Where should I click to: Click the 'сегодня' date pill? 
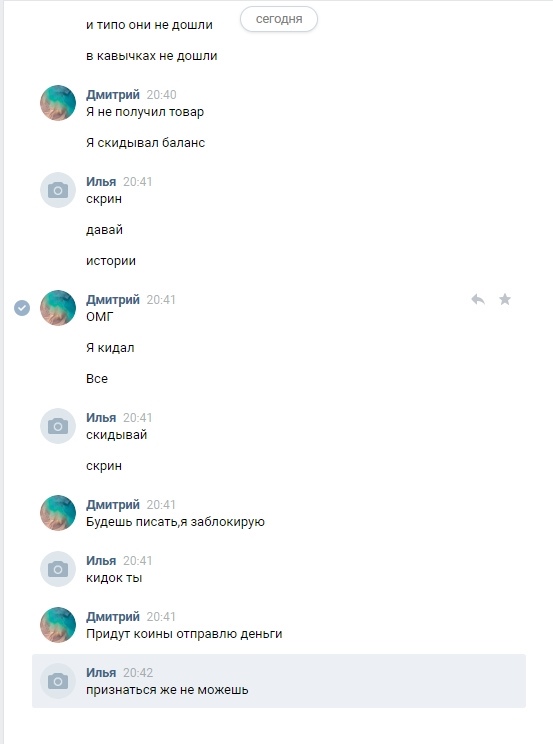coord(279,19)
